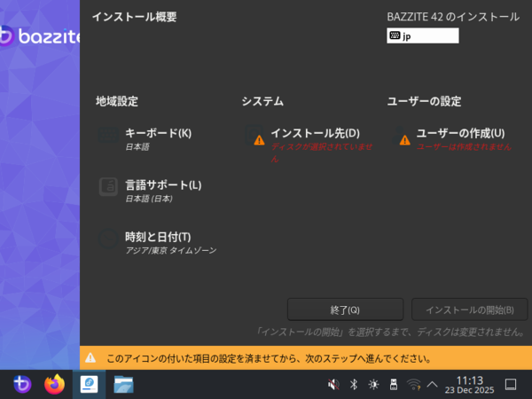Select the jp keyboard layout indicator
532x399 pixels.
423,35
